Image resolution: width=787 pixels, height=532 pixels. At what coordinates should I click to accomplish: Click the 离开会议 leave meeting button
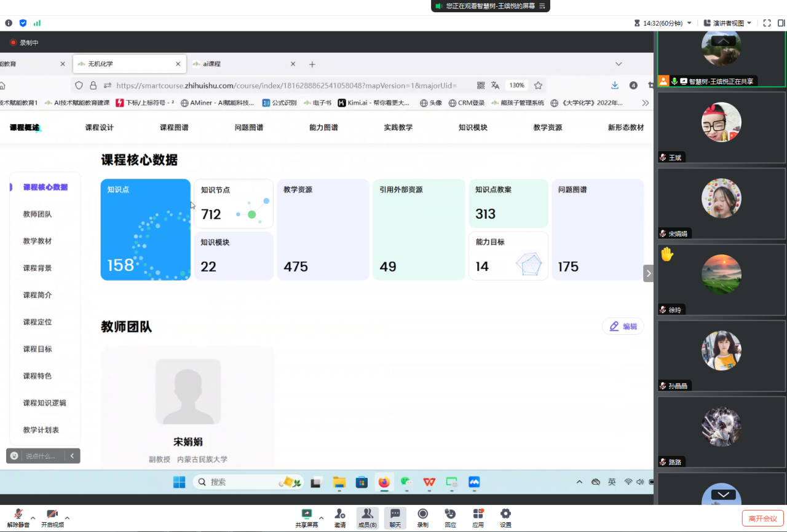coord(763,518)
